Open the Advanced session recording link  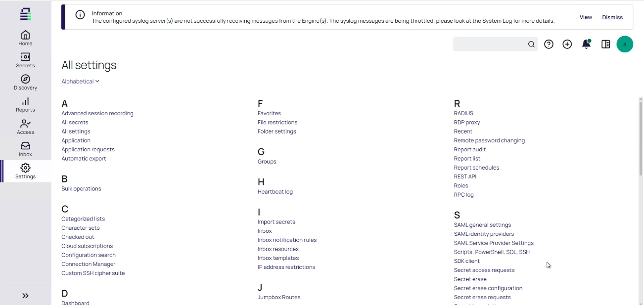coord(97,113)
